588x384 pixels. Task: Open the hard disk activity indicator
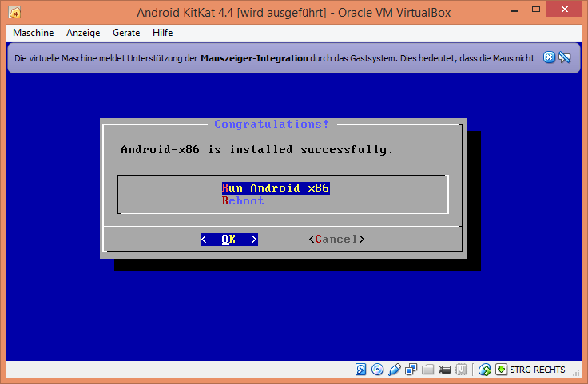(x=360, y=370)
